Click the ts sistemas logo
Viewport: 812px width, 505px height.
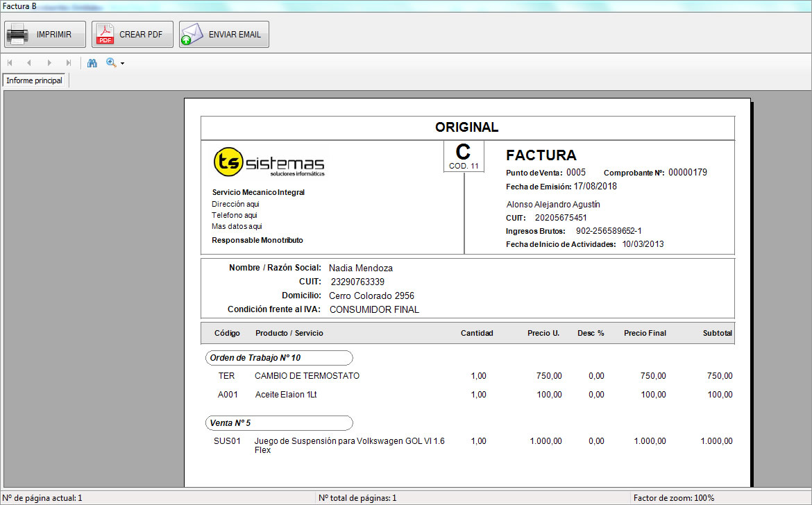click(269, 162)
